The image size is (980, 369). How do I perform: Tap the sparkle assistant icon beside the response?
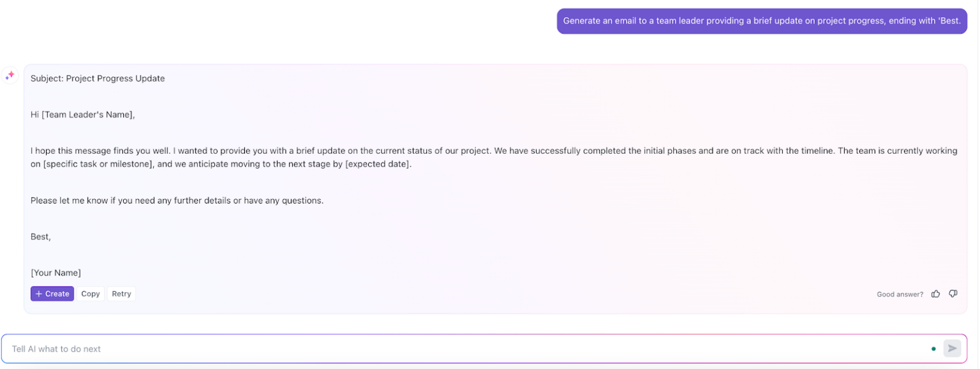click(10, 75)
